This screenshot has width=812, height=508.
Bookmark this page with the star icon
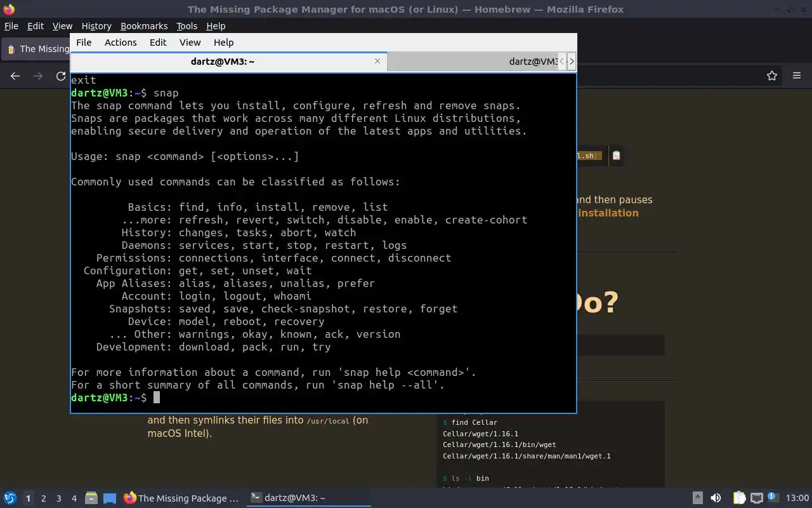(772, 76)
